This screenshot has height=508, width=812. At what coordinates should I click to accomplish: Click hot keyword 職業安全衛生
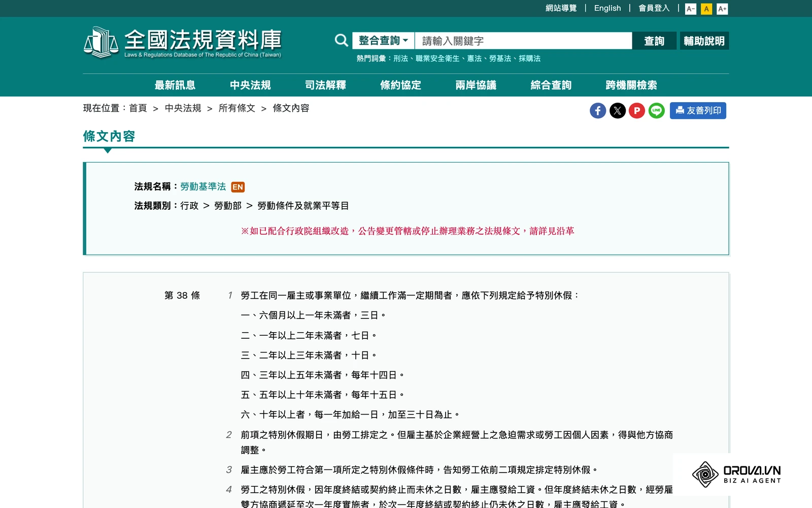click(437, 58)
